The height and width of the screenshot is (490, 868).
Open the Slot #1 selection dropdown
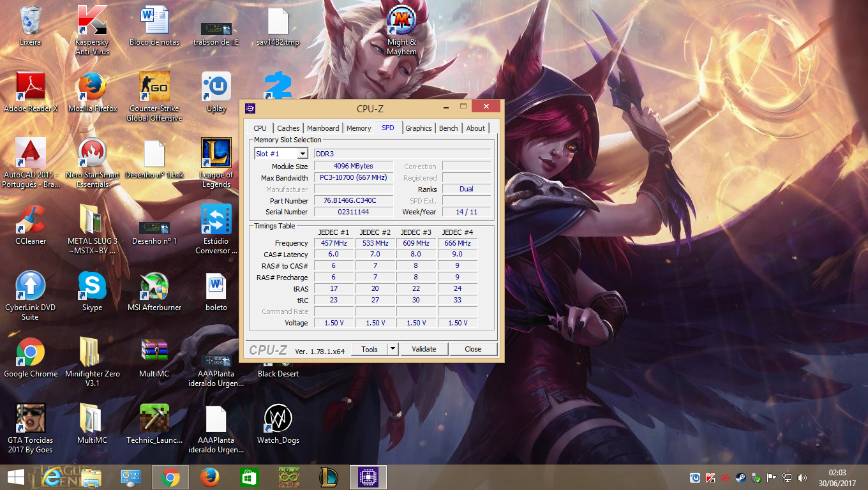(x=281, y=154)
